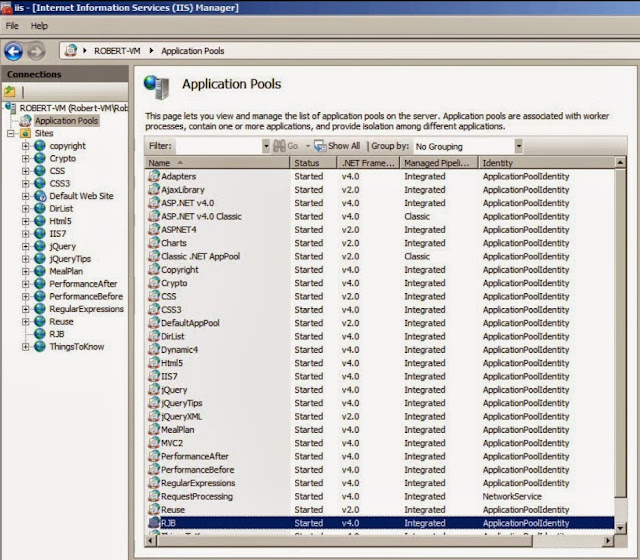Image resolution: width=640 pixels, height=560 pixels.
Task: Expand the Default Web Site node
Action: (x=25, y=196)
